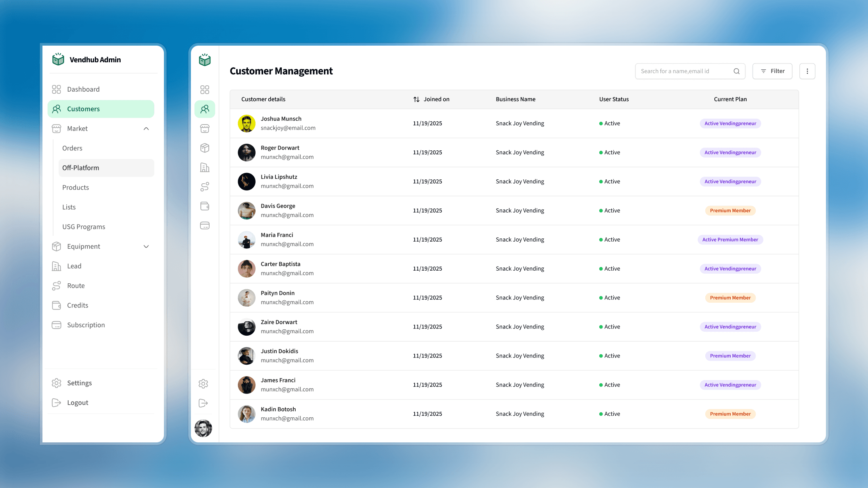Expand the Equipment section in sidebar
Screen dimensions: 868x488
click(146, 246)
